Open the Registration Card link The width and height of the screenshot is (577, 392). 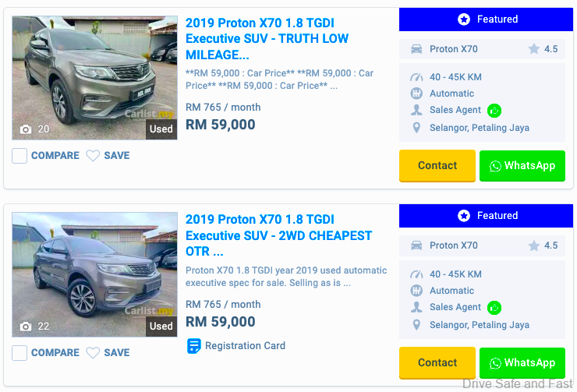pyautogui.click(x=245, y=346)
